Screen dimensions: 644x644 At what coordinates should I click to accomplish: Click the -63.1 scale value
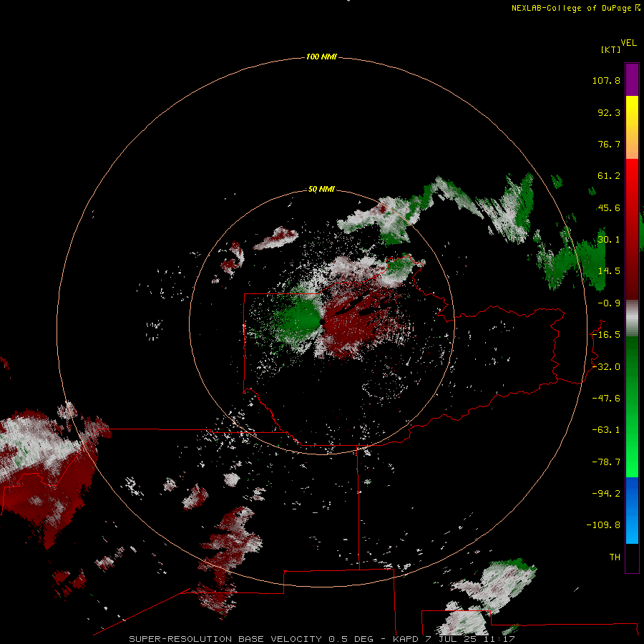[606, 430]
